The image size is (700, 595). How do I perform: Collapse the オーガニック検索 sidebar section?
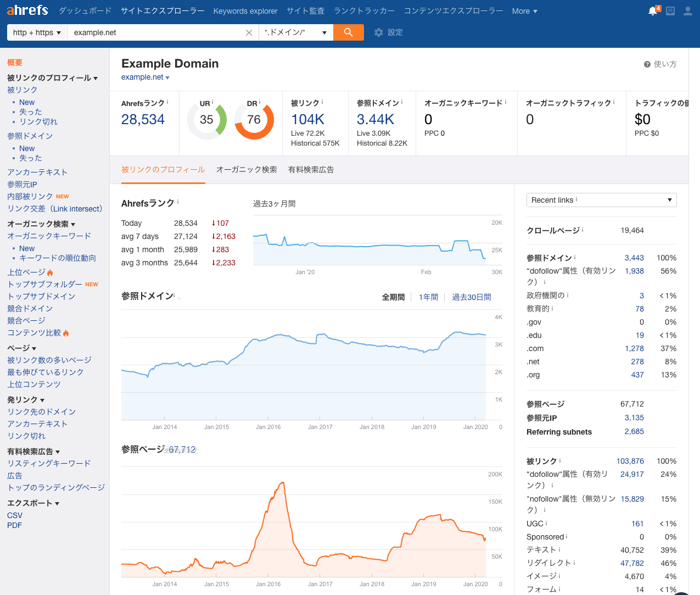41,224
